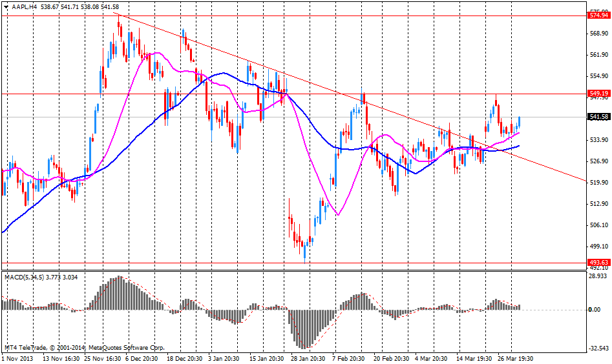Click the 6 Dec 20:30 date label

coord(141,359)
